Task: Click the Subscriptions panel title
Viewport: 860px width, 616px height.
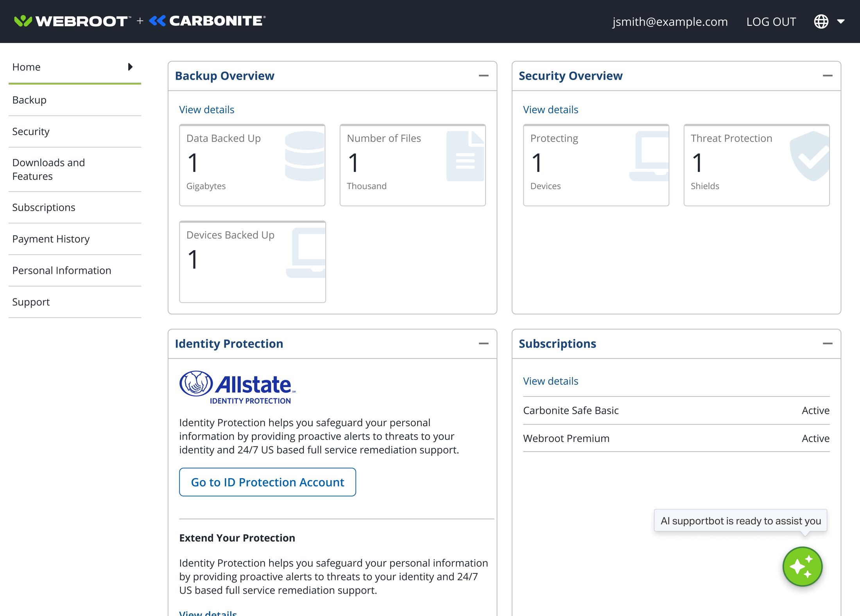Action: tap(557, 344)
